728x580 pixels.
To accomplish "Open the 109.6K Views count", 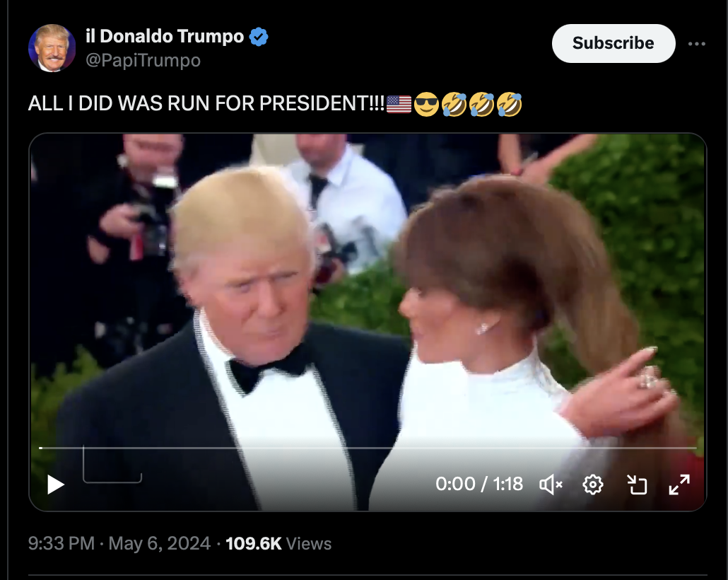I will [x=278, y=543].
